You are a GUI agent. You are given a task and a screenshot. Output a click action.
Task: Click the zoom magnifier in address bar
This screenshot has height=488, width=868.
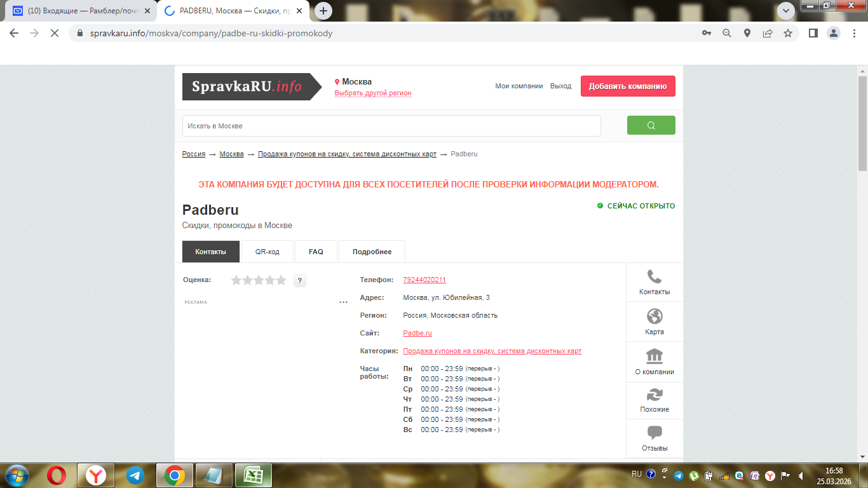[x=727, y=33]
